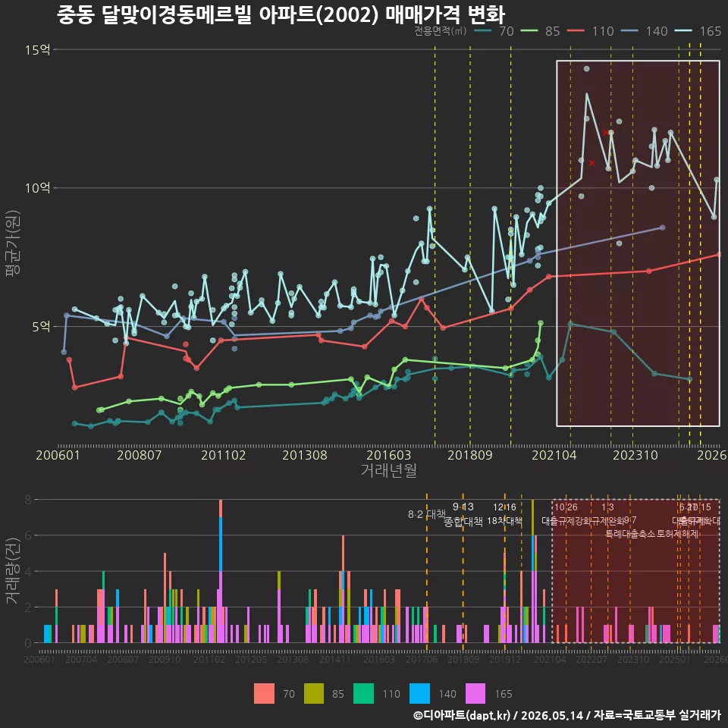Viewport: 728px width, 728px height.
Task: Click the chart title text
Action: [x=281, y=14]
